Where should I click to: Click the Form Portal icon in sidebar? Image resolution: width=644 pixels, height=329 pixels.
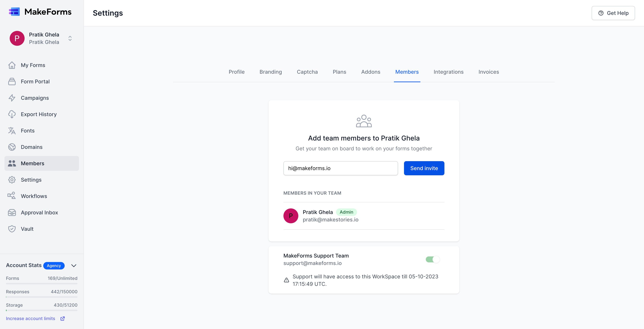point(12,82)
